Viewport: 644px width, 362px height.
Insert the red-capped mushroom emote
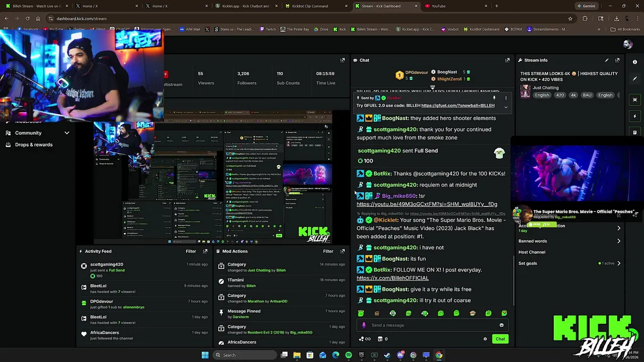pos(472,313)
